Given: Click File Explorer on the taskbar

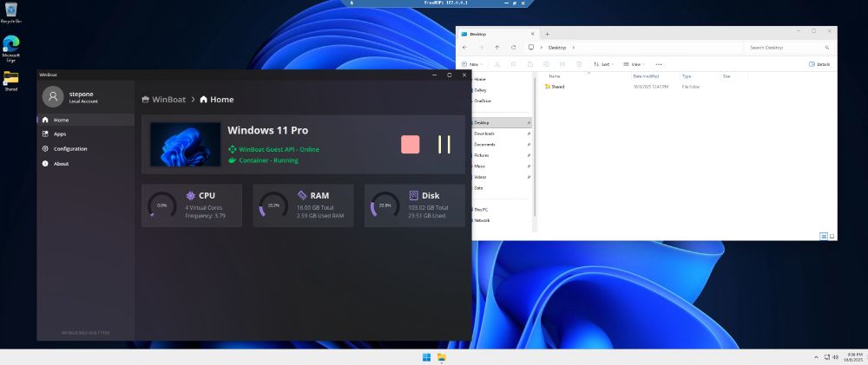Looking at the screenshot, I should 442,357.
